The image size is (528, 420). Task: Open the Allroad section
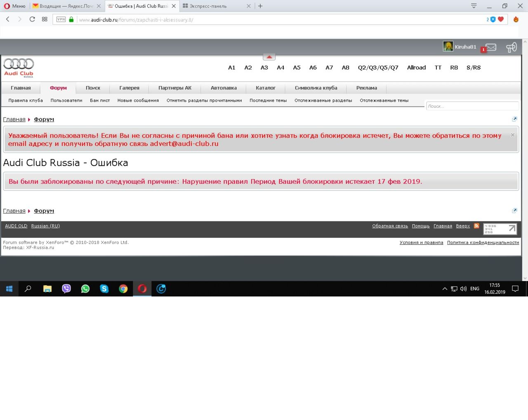416,68
